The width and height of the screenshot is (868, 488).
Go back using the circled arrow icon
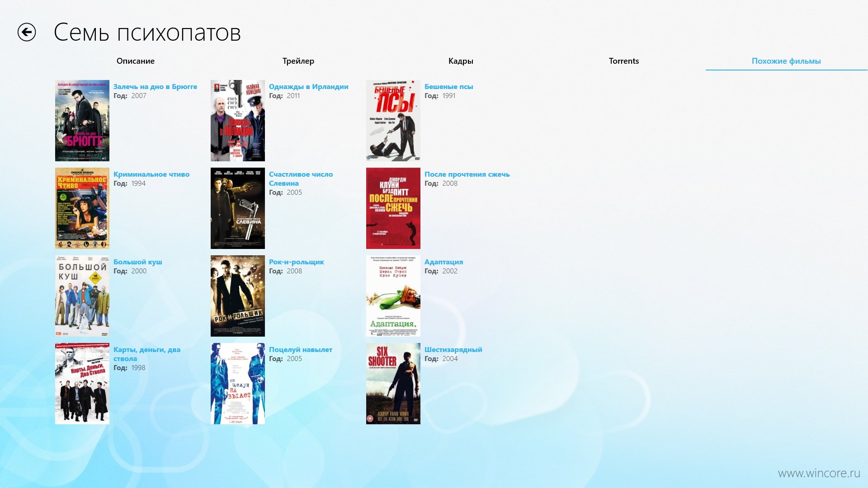pyautogui.click(x=27, y=32)
